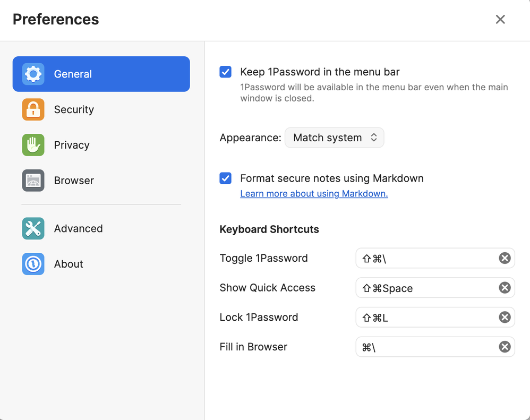530x420 pixels.
Task: Click the General gear icon in sidebar
Action: tap(33, 74)
